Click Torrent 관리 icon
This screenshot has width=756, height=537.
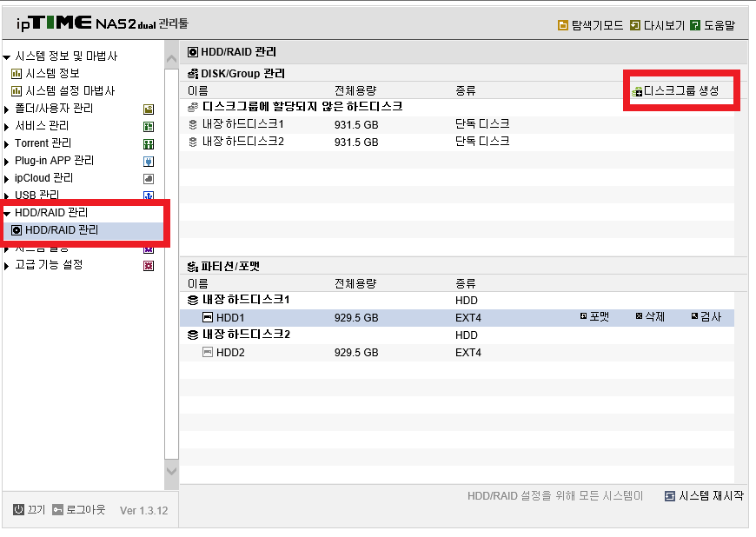(149, 144)
